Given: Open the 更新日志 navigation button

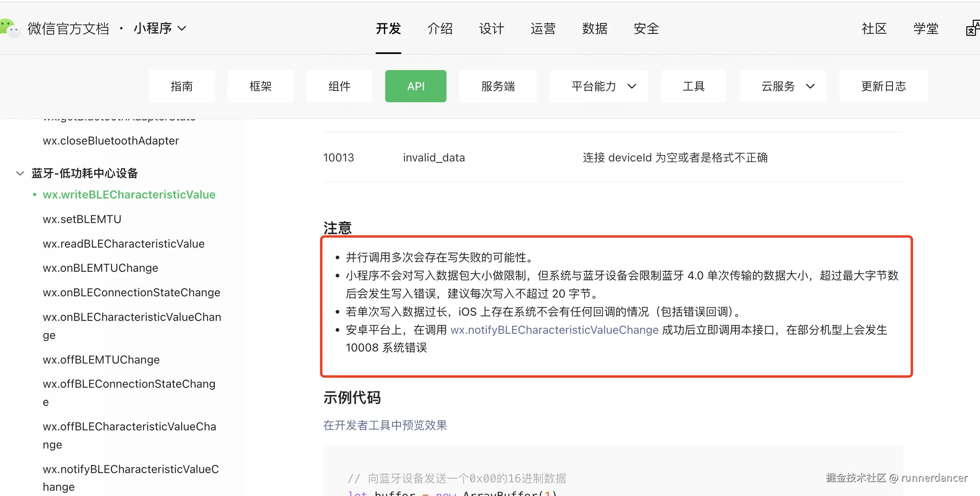Looking at the screenshot, I should click(883, 86).
